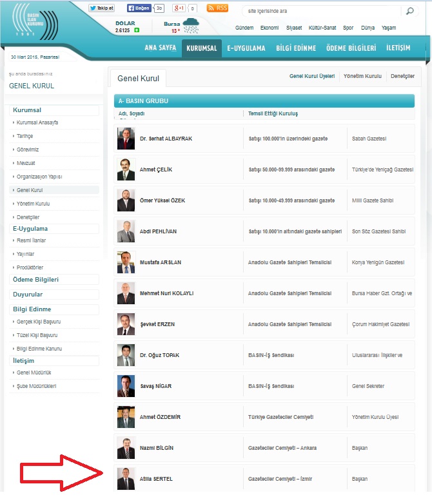Click the Bursa rain cloud weather icon

click(191, 26)
